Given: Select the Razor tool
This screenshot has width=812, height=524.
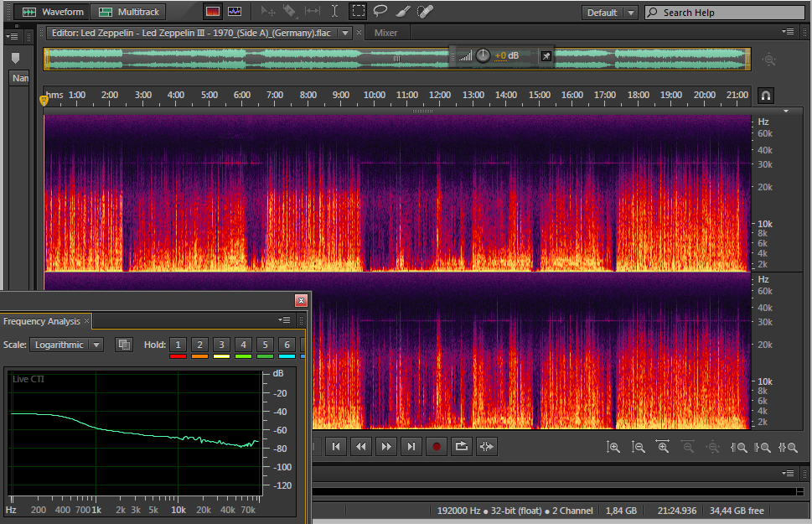Looking at the screenshot, I should pyautogui.click(x=289, y=12).
